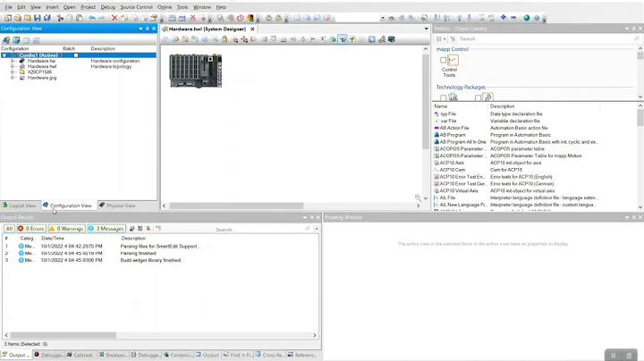Click the second blue icon in the Configuration View toolbar
The image size is (644, 361).
(16, 40)
